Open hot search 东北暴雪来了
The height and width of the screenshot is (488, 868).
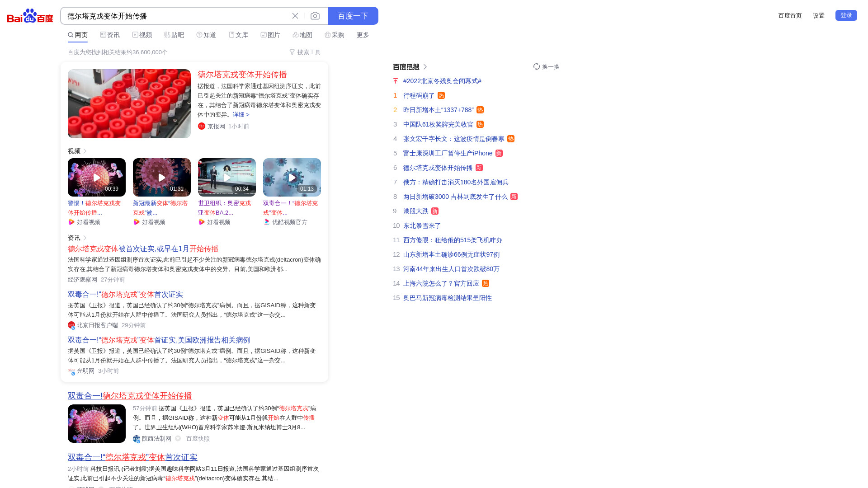pos(422,225)
